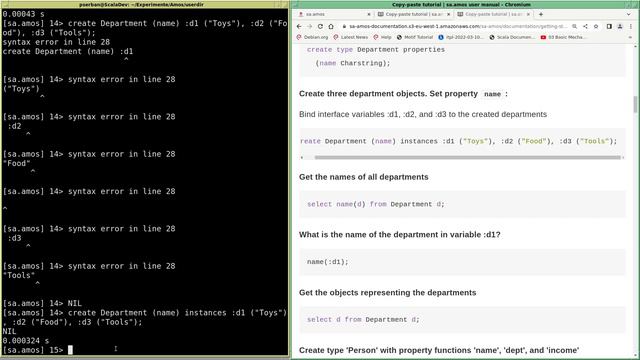The width and height of the screenshot is (640, 360).
Task: Open the Motif Tutorial bookmark
Action: (415, 37)
